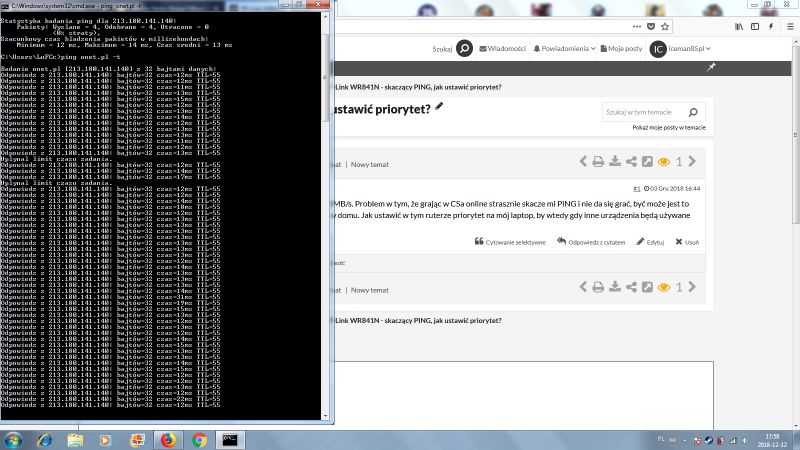Bookmark page with star icon
Image resolution: width=800 pixels, height=450 pixels.
pos(665,27)
